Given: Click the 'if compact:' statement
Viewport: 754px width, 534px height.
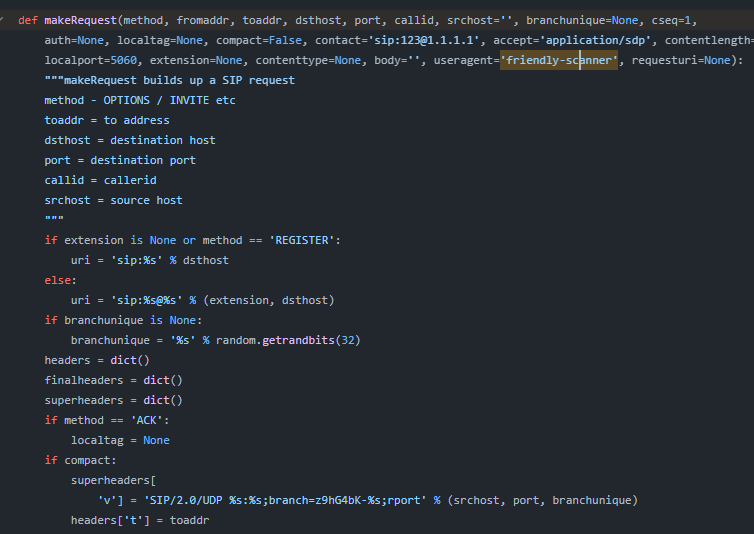Looking at the screenshot, I should pos(80,460).
